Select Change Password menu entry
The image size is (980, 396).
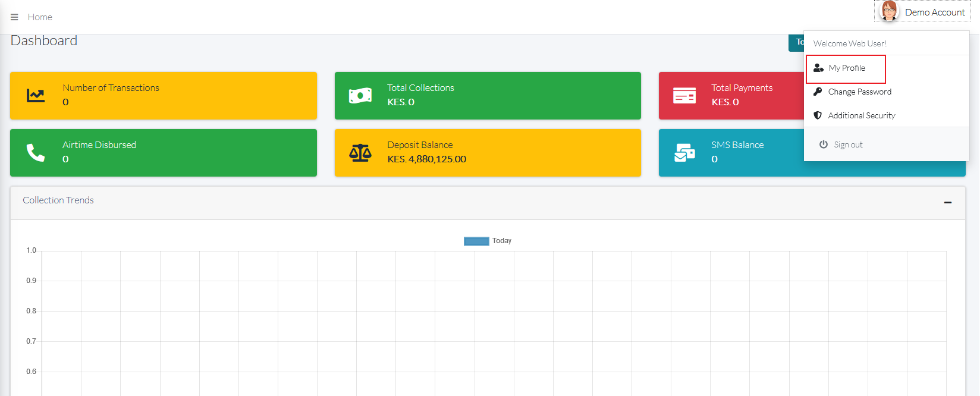point(859,92)
